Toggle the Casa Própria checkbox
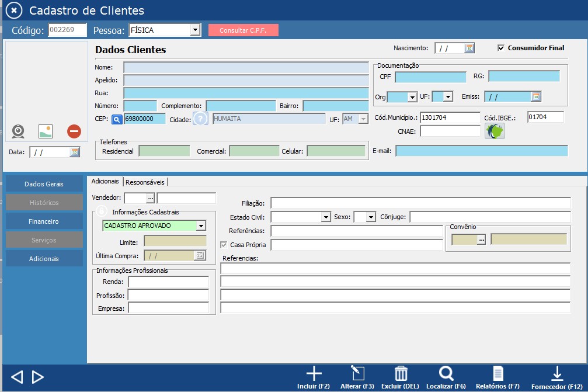Viewport: 588px width, 392px height. click(x=224, y=245)
